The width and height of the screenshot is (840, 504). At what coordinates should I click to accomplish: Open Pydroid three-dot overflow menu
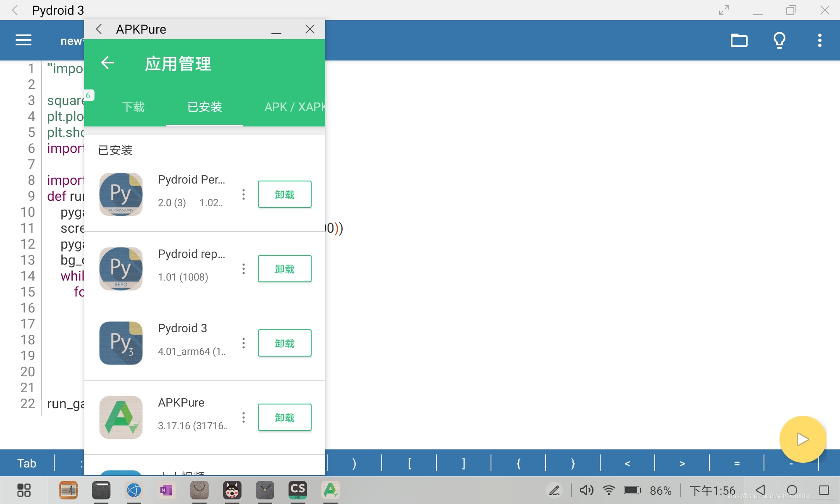(x=819, y=40)
